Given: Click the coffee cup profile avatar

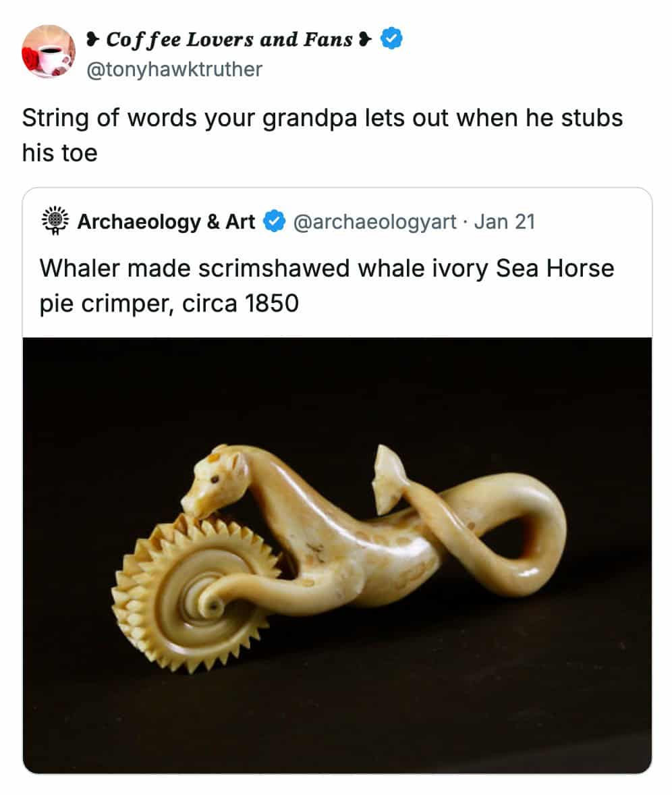Looking at the screenshot, I should [49, 52].
